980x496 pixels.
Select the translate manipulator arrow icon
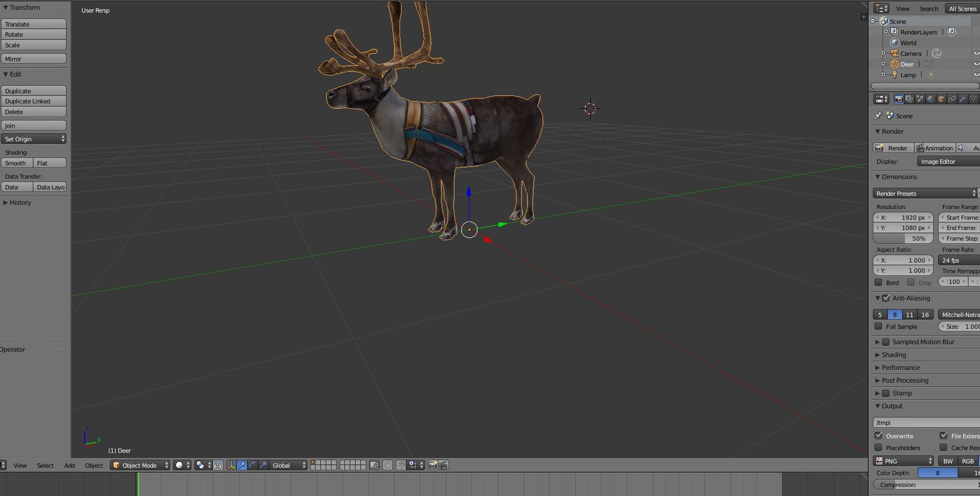242,465
